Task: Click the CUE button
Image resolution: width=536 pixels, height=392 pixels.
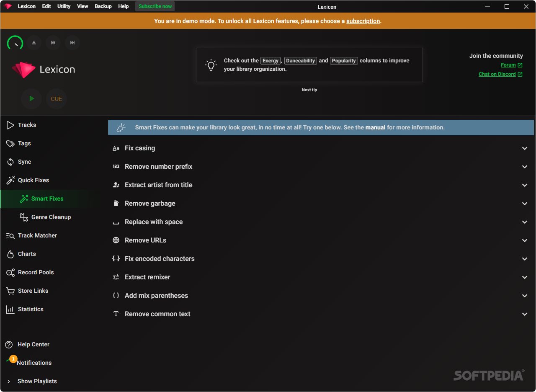Action: coord(57,99)
